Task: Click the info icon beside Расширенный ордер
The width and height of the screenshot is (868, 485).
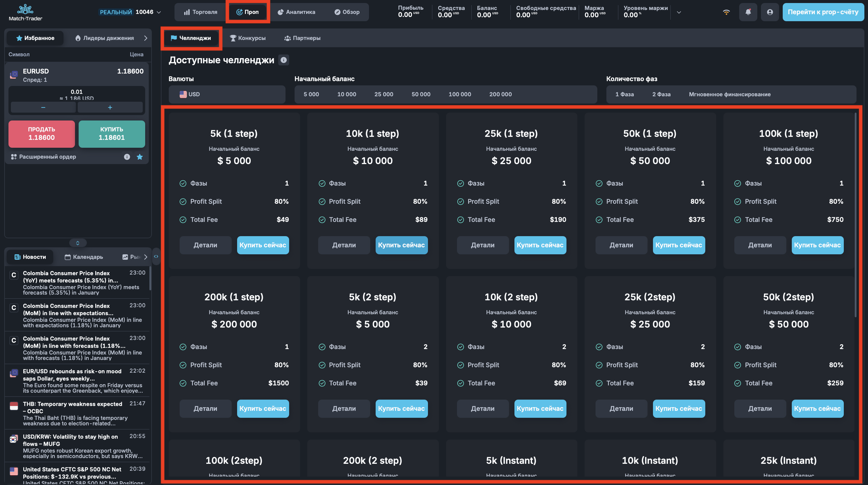Action: (x=127, y=157)
